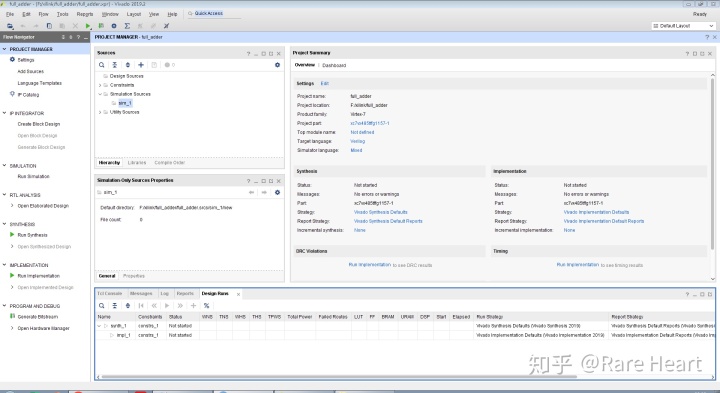
Task: Switch to the Tcl Console tab
Action: coord(110,293)
